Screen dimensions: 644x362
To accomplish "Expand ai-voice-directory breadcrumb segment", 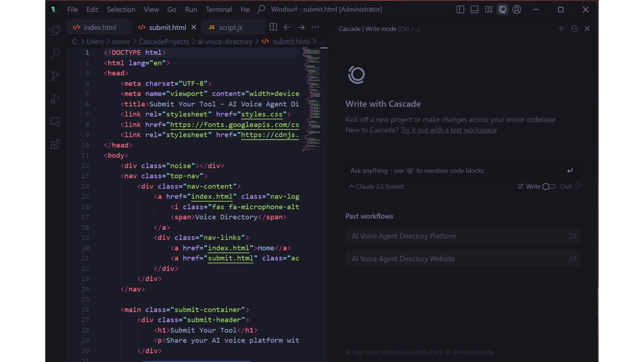I will coord(225,42).
